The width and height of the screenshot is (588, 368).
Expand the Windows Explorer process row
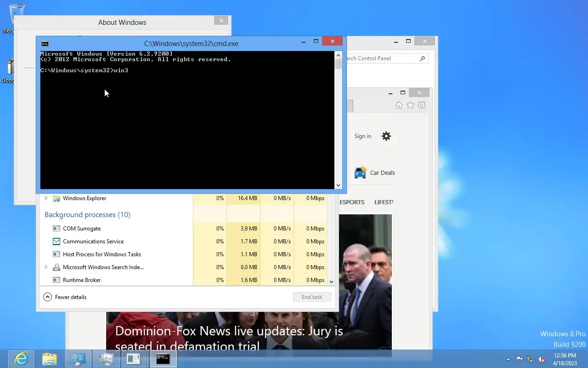(x=46, y=198)
